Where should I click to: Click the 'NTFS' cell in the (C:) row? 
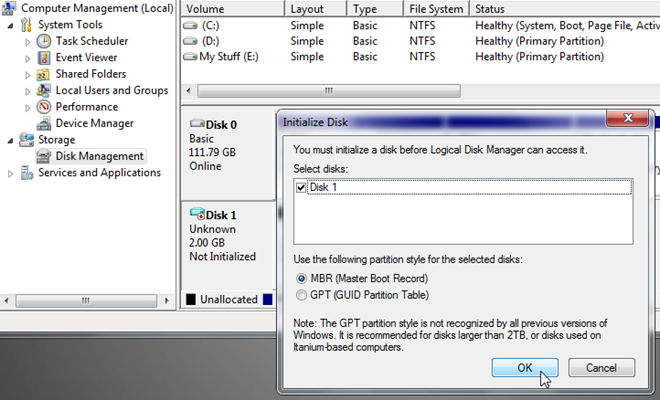pyautogui.click(x=422, y=26)
